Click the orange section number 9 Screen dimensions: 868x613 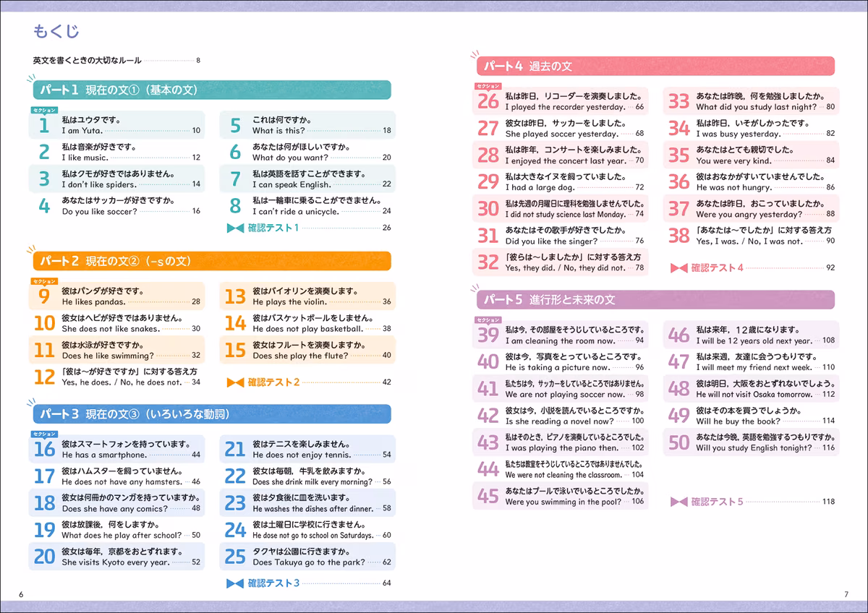pyautogui.click(x=43, y=297)
